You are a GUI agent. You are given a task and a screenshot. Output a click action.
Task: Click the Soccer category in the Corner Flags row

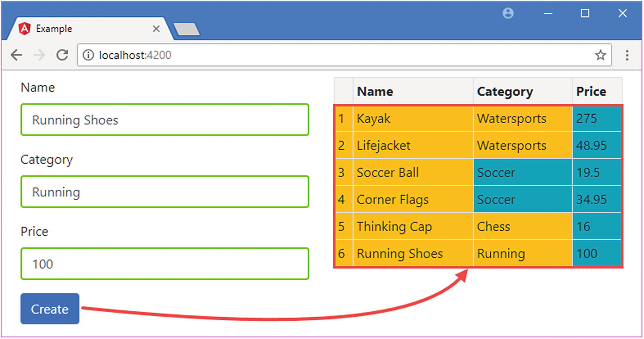pos(523,199)
